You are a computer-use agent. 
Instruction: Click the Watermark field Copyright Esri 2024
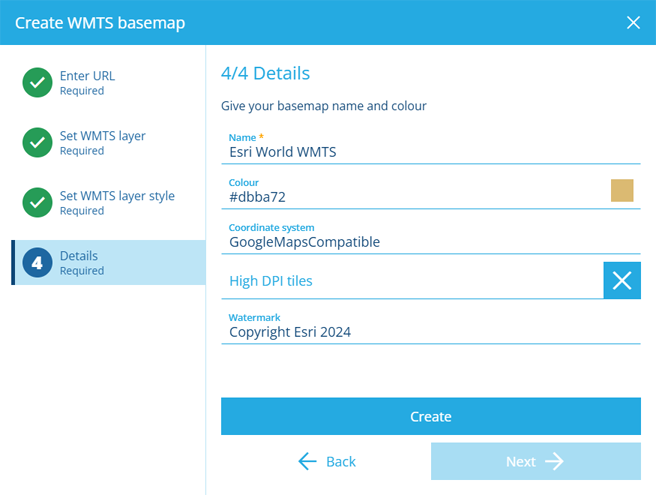click(x=430, y=327)
